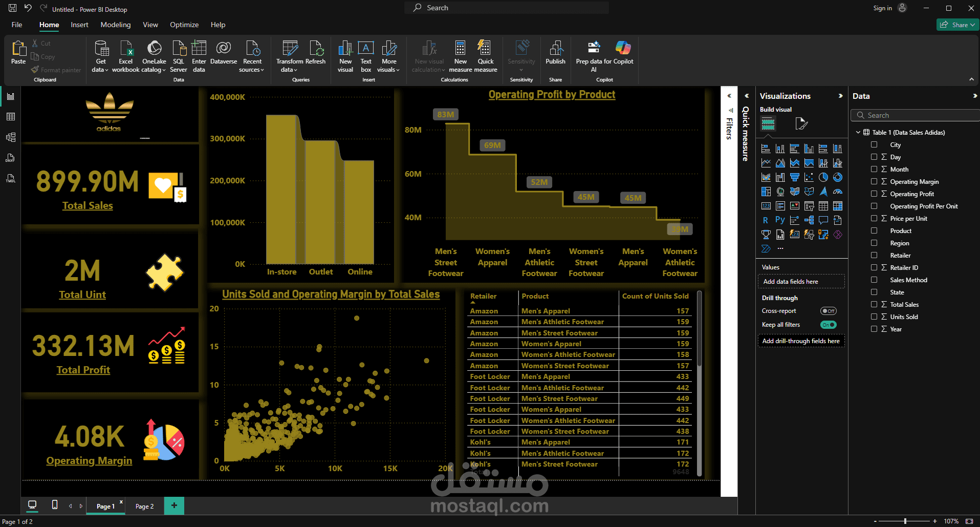Select the Slicer visual icon

coord(809,206)
